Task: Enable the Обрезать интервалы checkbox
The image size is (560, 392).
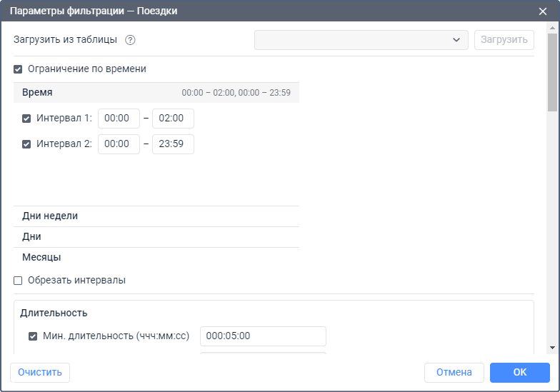Action: [18, 281]
